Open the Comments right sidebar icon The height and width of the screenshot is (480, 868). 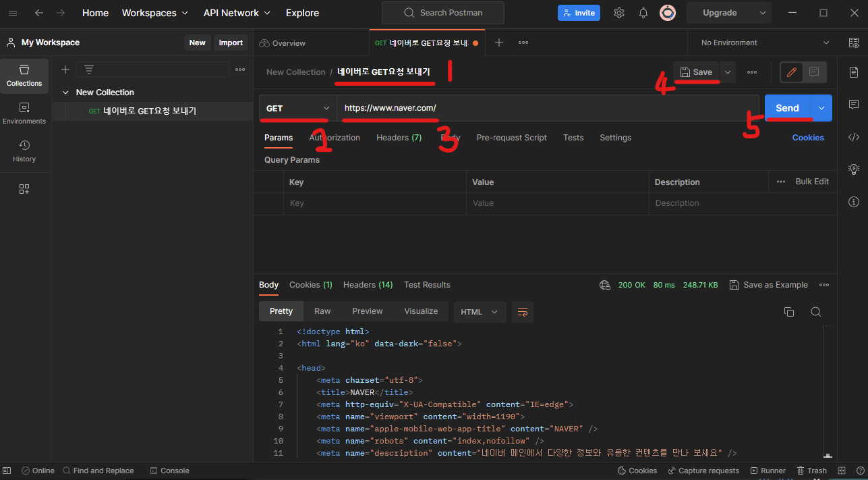(854, 105)
